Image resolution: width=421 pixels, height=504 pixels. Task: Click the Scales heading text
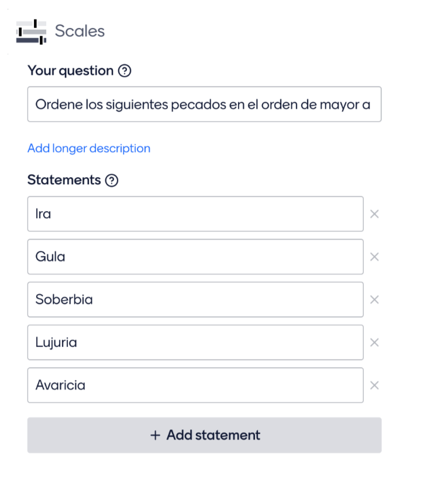tap(80, 31)
